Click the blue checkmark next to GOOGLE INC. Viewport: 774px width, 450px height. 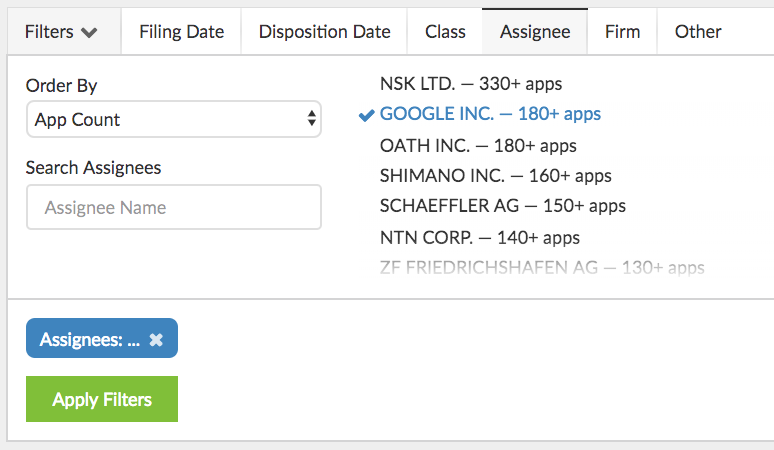366,114
